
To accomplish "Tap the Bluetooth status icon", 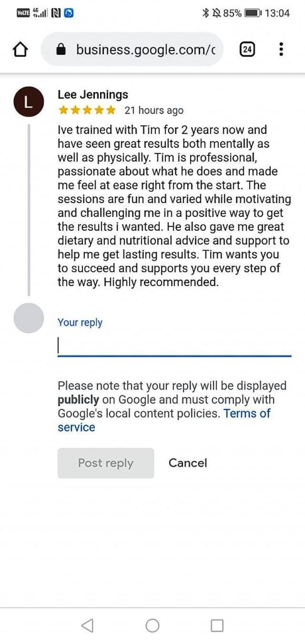I will coord(206,13).
